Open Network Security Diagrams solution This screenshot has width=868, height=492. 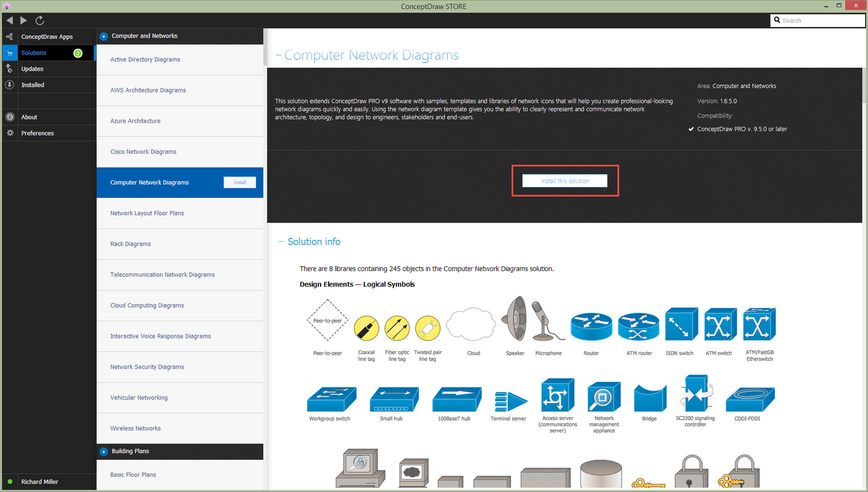180,367
